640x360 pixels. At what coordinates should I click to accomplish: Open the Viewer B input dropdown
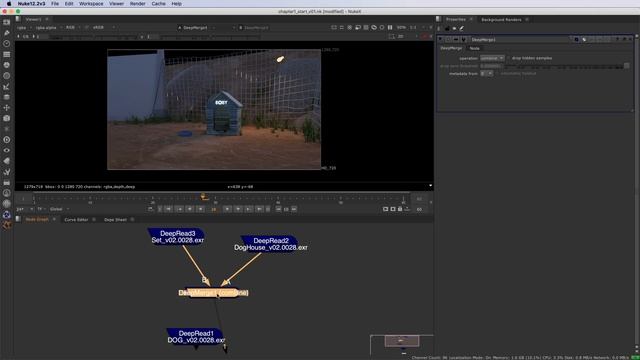coord(255,27)
